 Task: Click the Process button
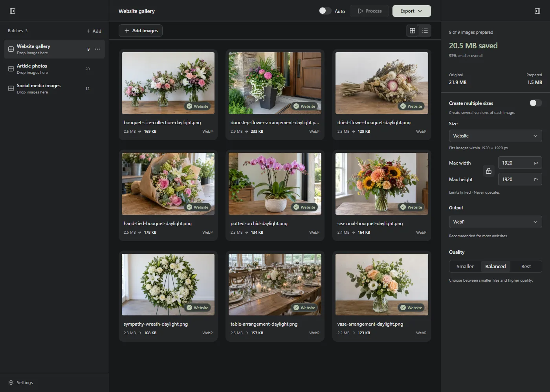(x=369, y=11)
